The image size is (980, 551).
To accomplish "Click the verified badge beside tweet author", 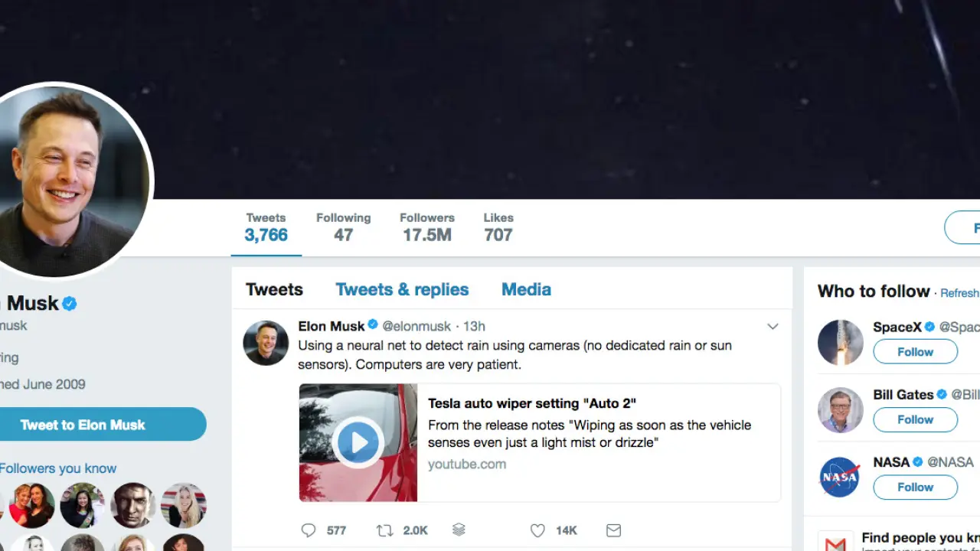I will pyautogui.click(x=373, y=325).
